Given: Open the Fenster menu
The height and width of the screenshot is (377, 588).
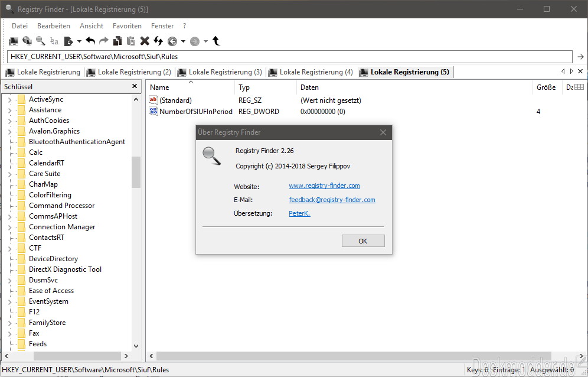Looking at the screenshot, I should [162, 26].
